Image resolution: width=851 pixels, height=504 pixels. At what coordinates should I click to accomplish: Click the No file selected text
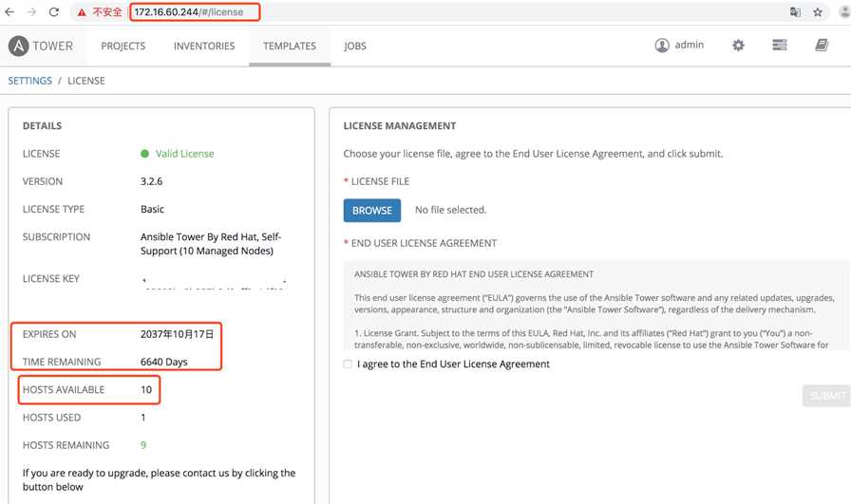[x=450, y=210]
